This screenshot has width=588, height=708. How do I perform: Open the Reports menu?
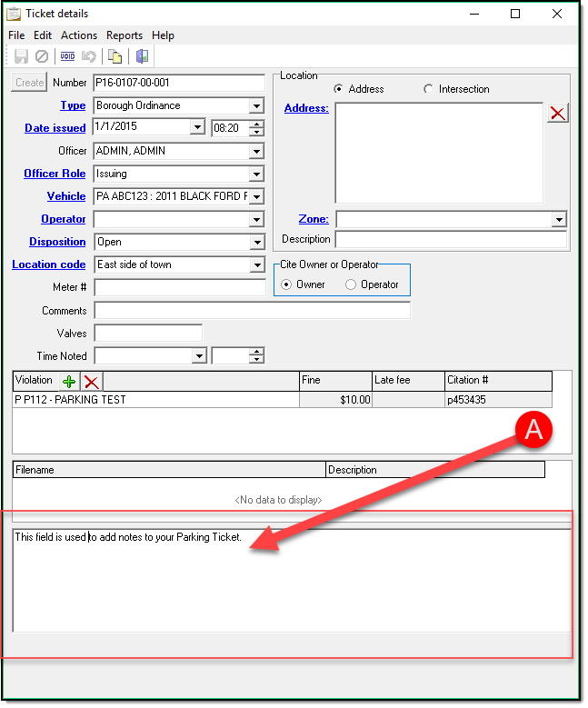tap(125, 35)
